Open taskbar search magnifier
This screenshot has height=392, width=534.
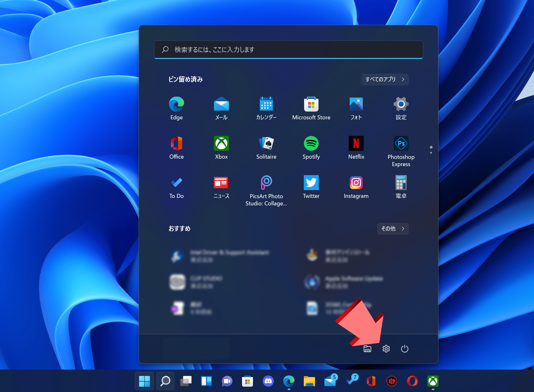tap(165, 381)
